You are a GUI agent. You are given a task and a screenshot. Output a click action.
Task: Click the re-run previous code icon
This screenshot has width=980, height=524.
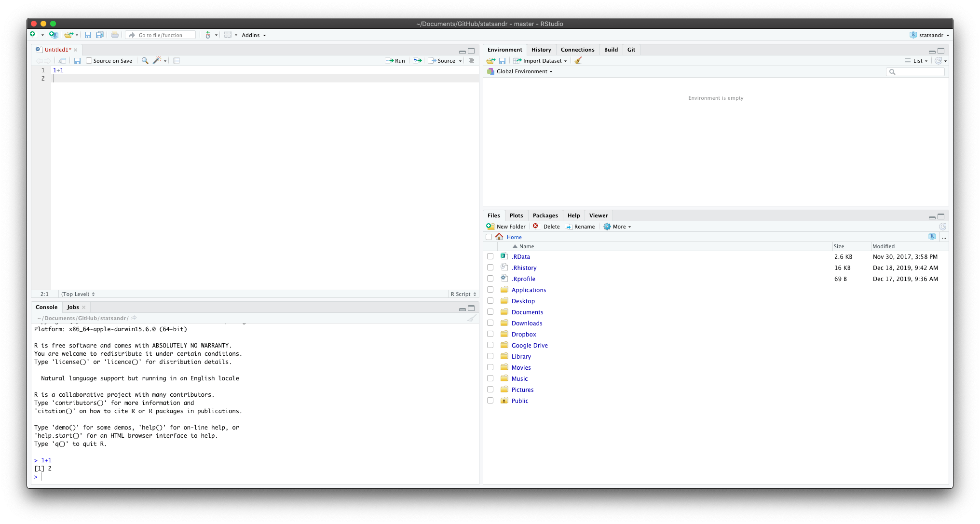point(418,61)
